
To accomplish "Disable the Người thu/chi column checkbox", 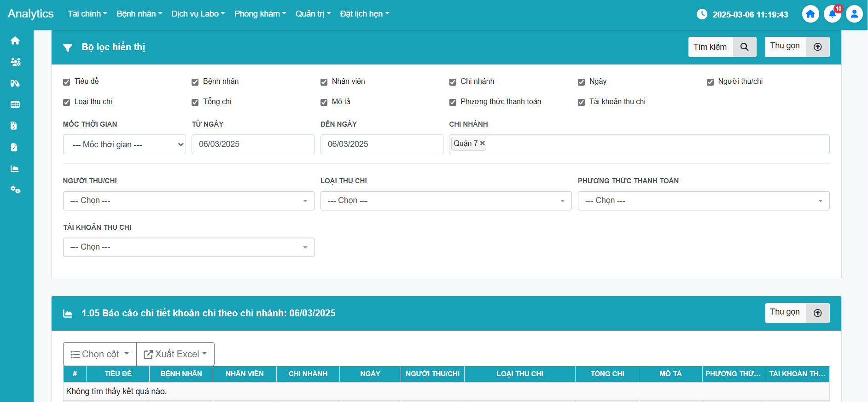I will pos(710,82).
